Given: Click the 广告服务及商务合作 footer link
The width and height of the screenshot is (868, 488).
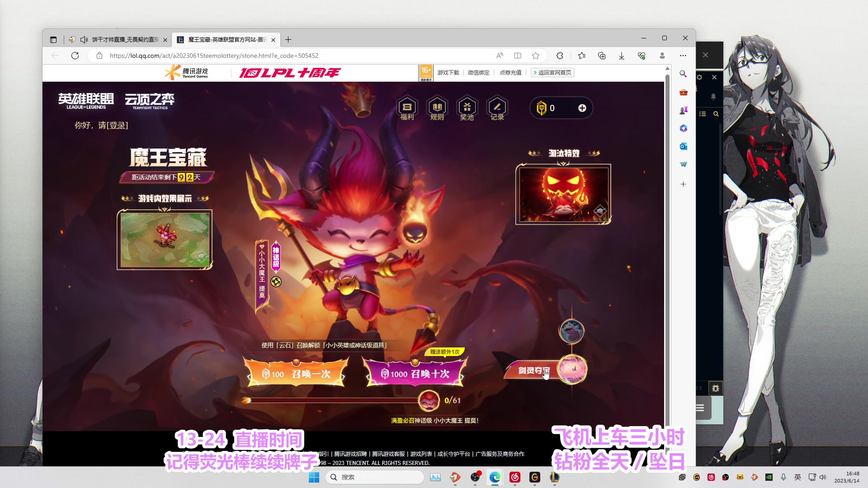Looking at the screenshot, I should [x=500, y=454].
